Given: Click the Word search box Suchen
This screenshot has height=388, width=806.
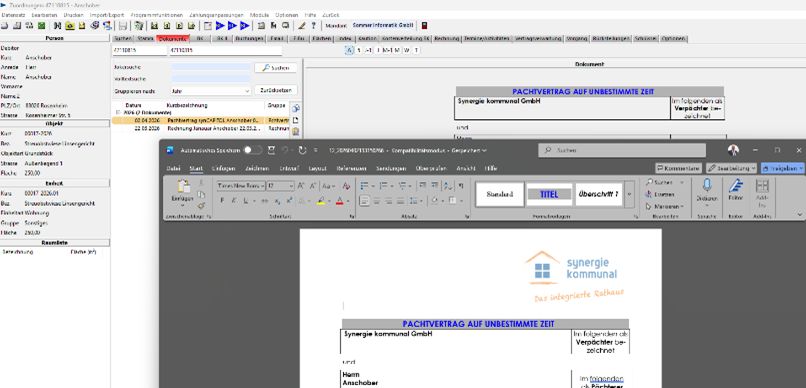Looking at the screenshot, I should tap(622, 151).
